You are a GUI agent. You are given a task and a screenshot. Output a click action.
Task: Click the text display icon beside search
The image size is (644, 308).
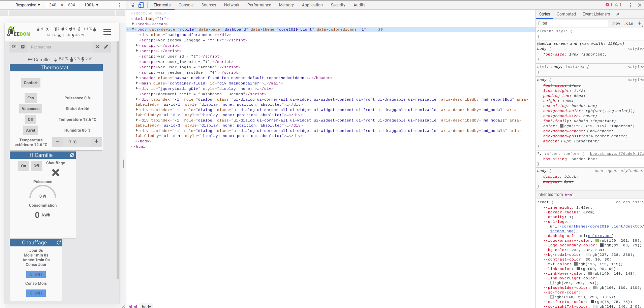click(23, 47)
